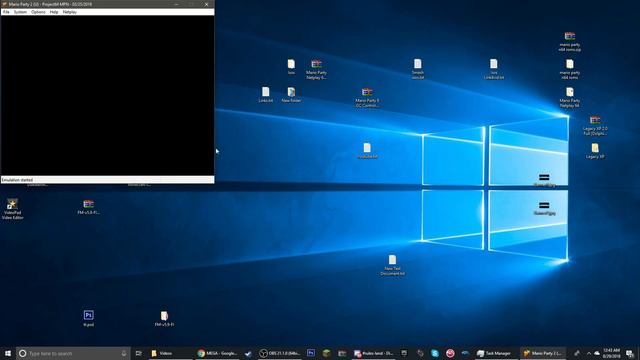Click the Emulation started status bar text
This screenshot has height=360, width=640.
pyautogui.click(x=17, y=180)
